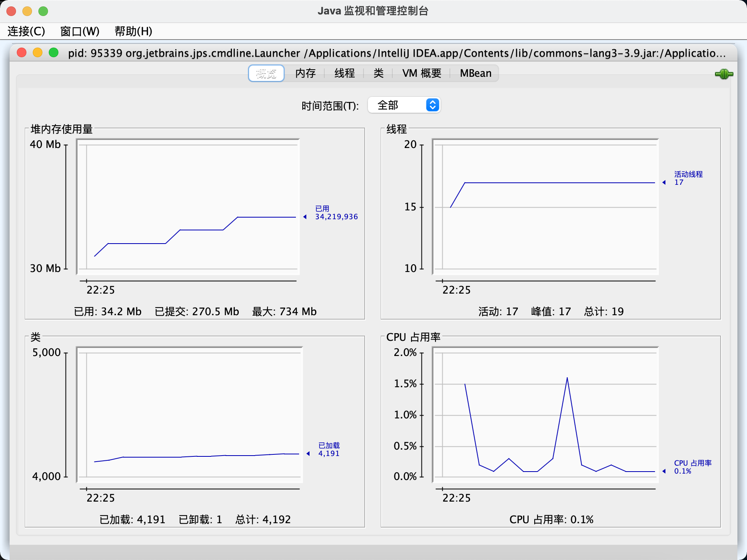Viewport: 747px width, 560px height.
Task: Open the 时间范围 dropdown showing 全部
Action: coord(404,105)
